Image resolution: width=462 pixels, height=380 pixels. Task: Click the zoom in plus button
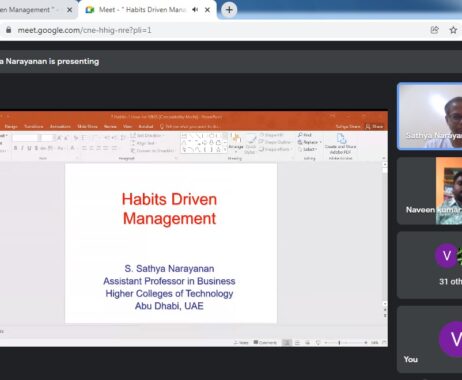pyautogui.click(x=366, y=343)
